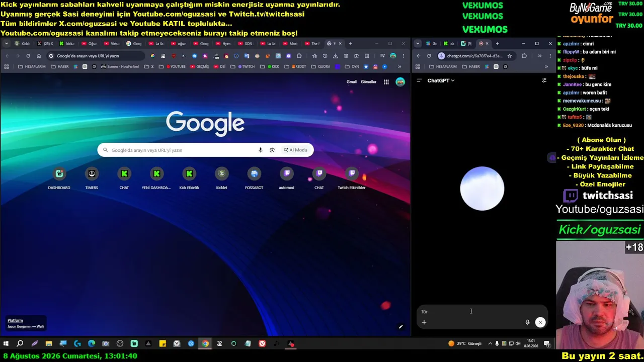End ChatGPT voice mode
644x362 pixels.
(540, 322)
